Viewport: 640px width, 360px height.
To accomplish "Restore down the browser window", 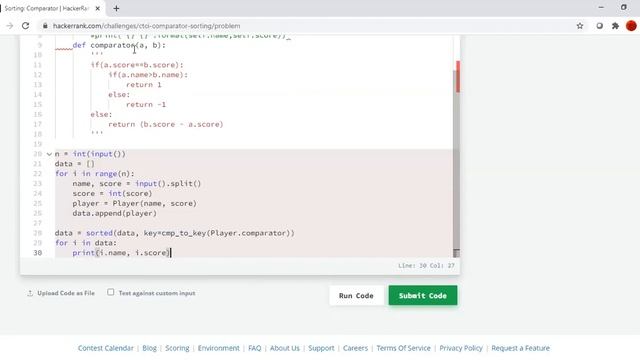I will pyautogui.click(x=624, y=7).
